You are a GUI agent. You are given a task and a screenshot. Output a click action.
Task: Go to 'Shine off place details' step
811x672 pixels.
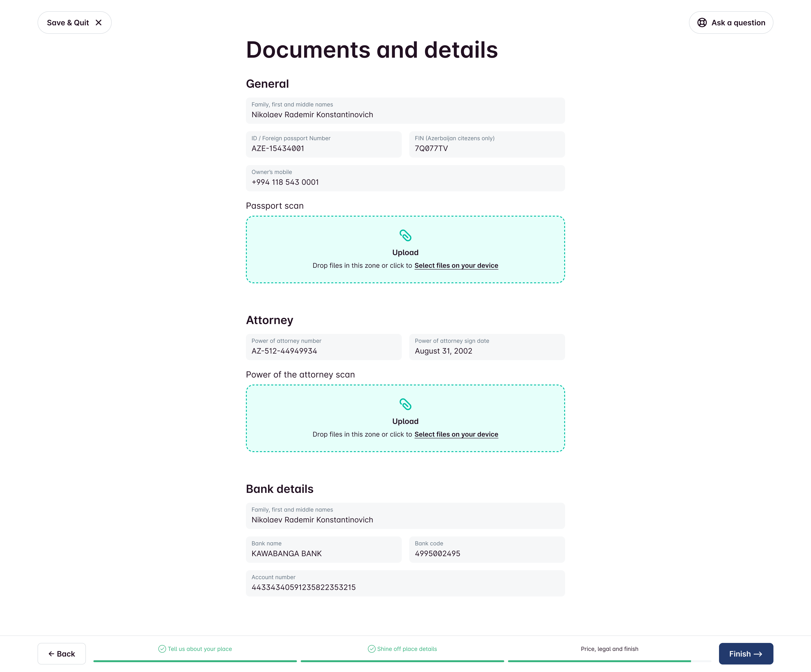(x=407, y=649)
